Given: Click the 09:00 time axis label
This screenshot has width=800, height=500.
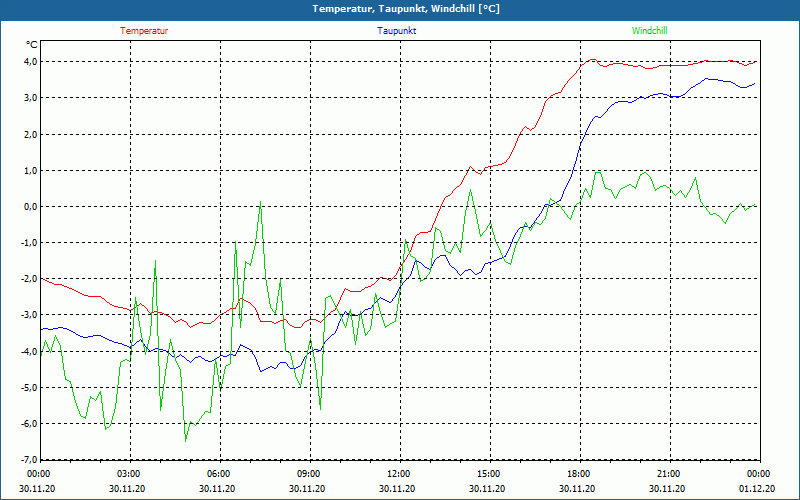Looking at the screenshot, I should pyautogui.click(x=310, y=474).
